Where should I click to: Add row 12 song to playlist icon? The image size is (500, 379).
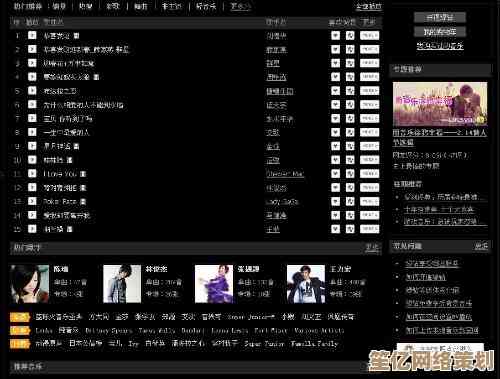350,187
